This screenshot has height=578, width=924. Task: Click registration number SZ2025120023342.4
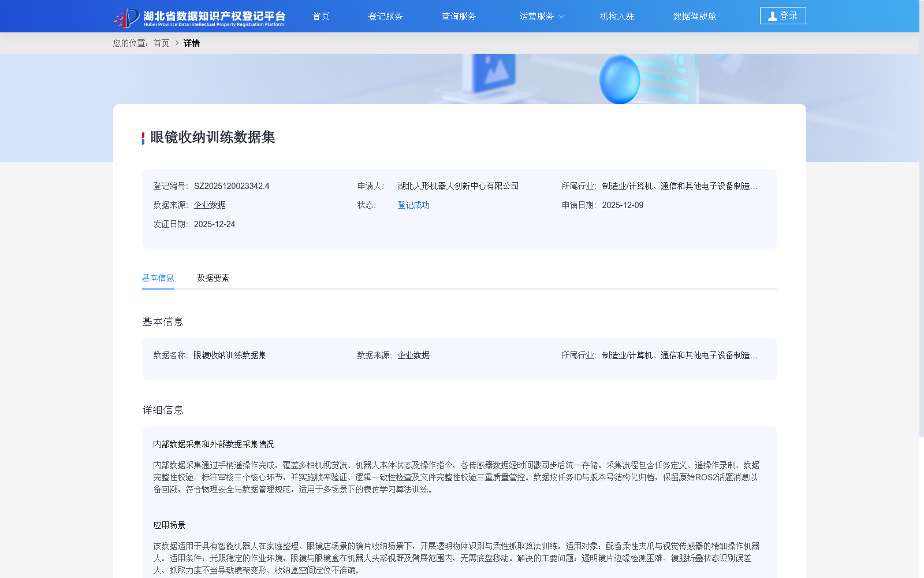pyautogui.click(x=232, y=186)
